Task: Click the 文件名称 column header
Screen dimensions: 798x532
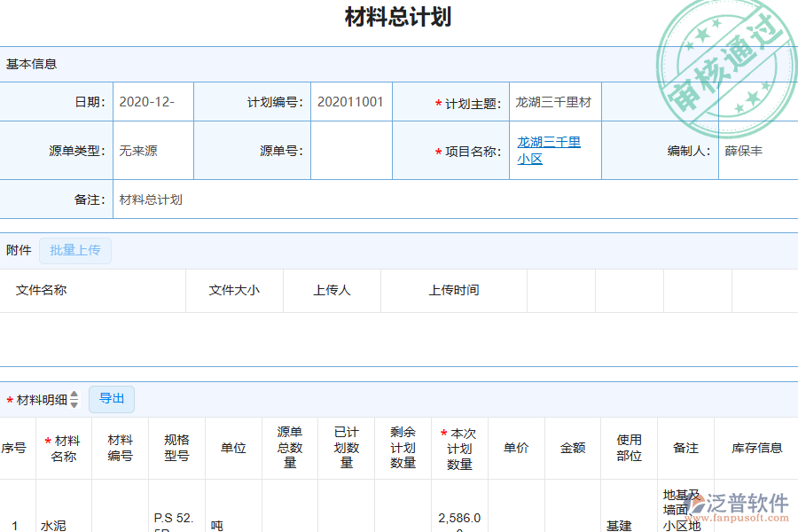Action: [x=42, y=290]
